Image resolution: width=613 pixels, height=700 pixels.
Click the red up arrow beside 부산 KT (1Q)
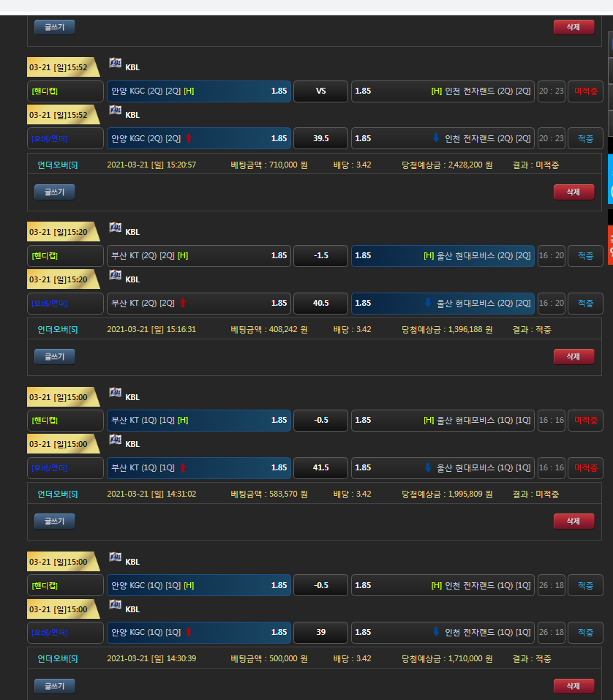click(x=183, y=467)
